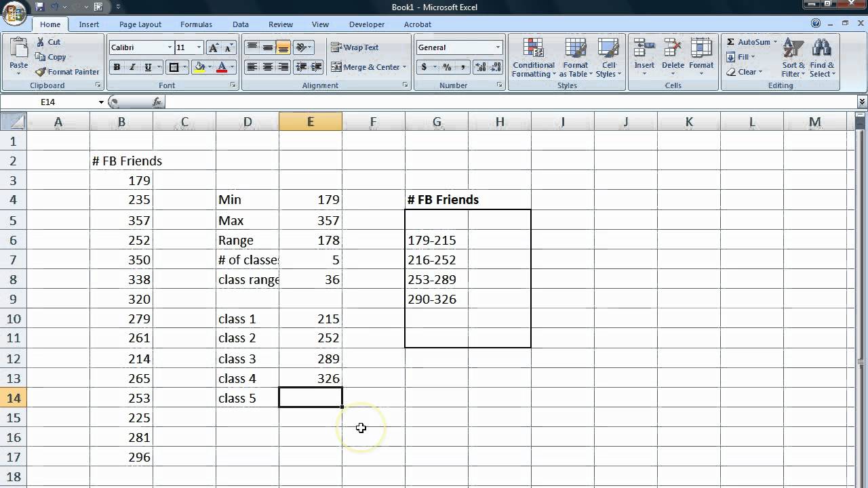Image resolution: width=868 pixels, height=488 pixels.
Task: Switch to the Formulas tab
Action: [196, 24]
